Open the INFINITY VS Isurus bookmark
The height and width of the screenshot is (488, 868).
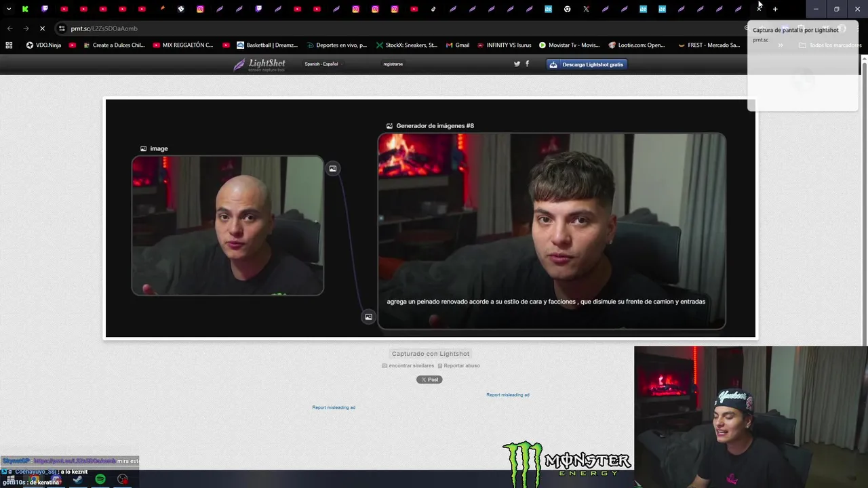coord(504,45)
